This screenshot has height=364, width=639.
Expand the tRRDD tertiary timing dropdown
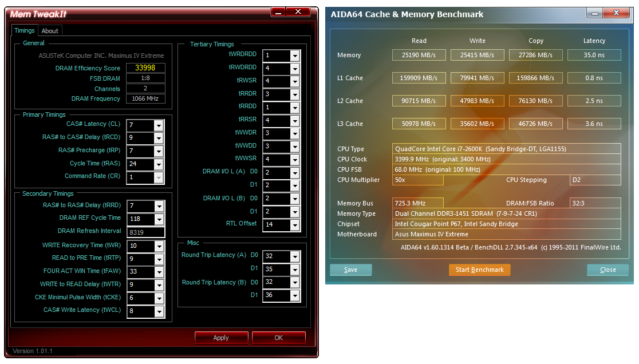coord(295,108)
